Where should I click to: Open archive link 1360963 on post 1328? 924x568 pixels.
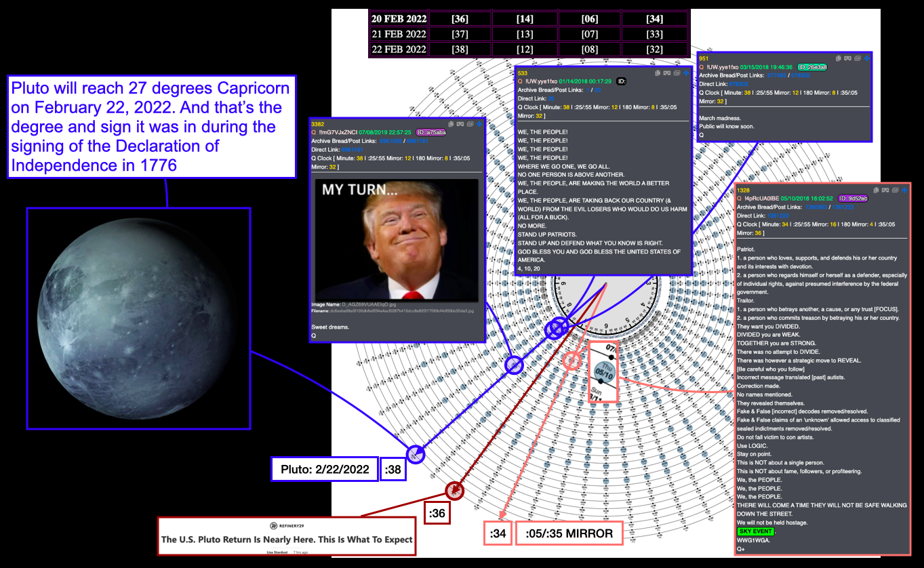point(816,207)
